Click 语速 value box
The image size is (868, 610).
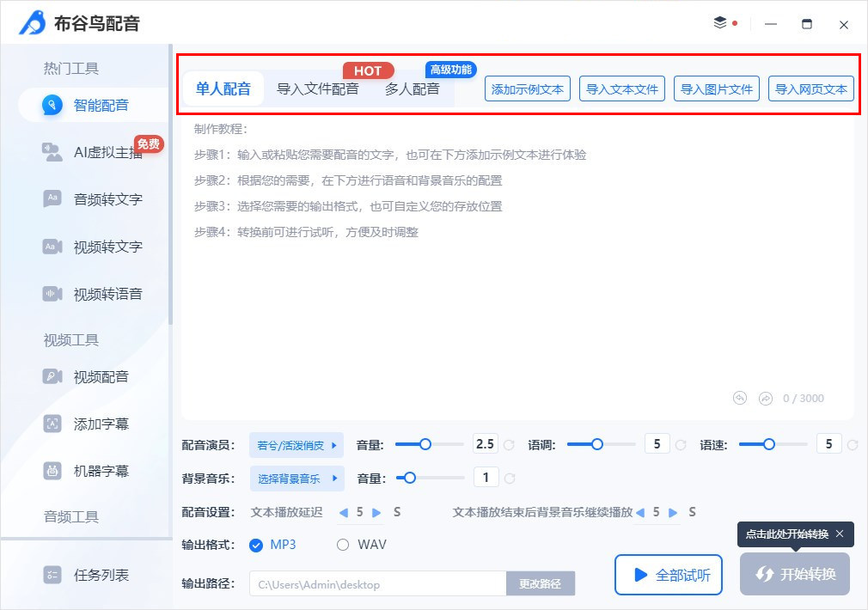click(828, 444)
